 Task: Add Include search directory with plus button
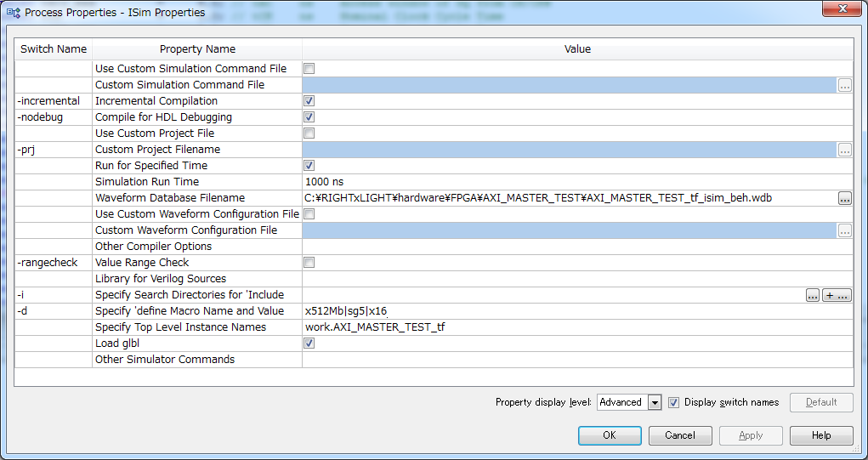coord(837,295)
